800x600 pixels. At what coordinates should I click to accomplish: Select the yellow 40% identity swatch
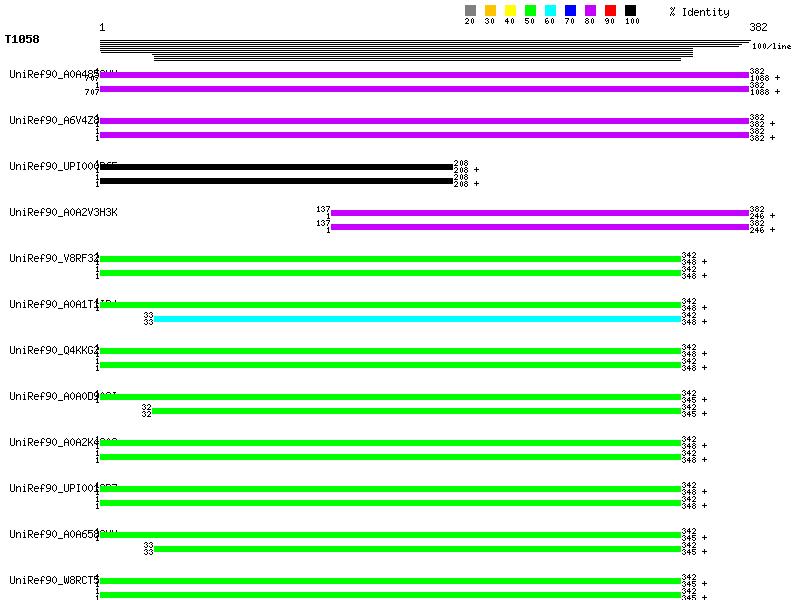[510, 11]
